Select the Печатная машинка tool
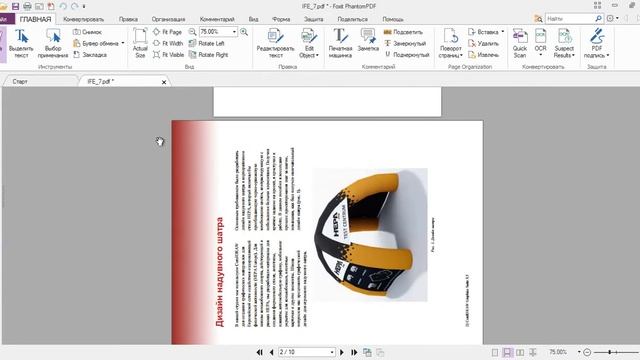The height and width of the screenshot is (360, 640). pos(340,44)
